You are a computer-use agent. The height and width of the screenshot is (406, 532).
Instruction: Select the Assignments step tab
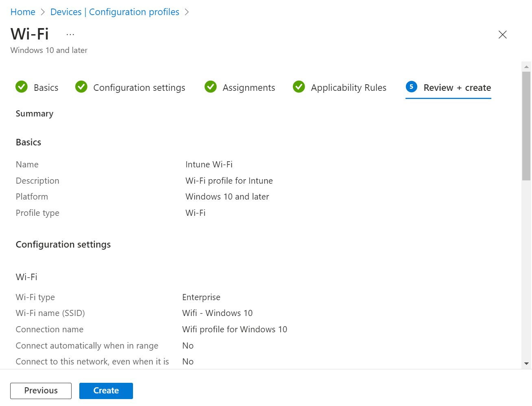(249, 88)
